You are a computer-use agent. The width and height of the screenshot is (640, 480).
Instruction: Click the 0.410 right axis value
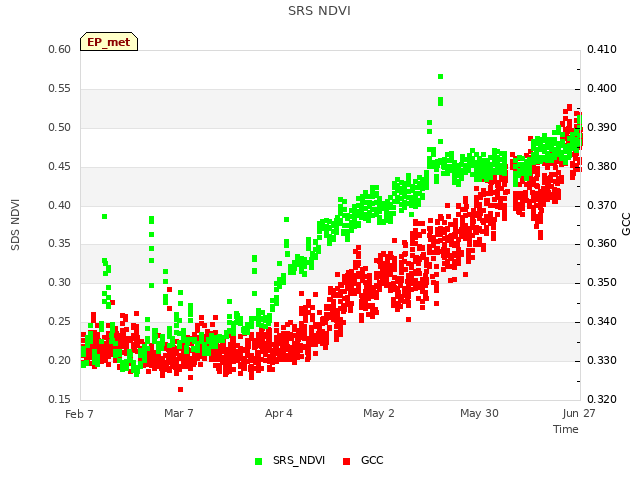pyautogui.click(x=602, y=49)
